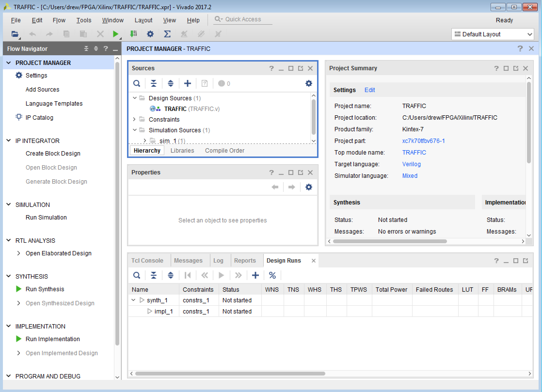Open Project Summary help icon
This screenshot has width=542, height=392.
[x=496, y=68]
